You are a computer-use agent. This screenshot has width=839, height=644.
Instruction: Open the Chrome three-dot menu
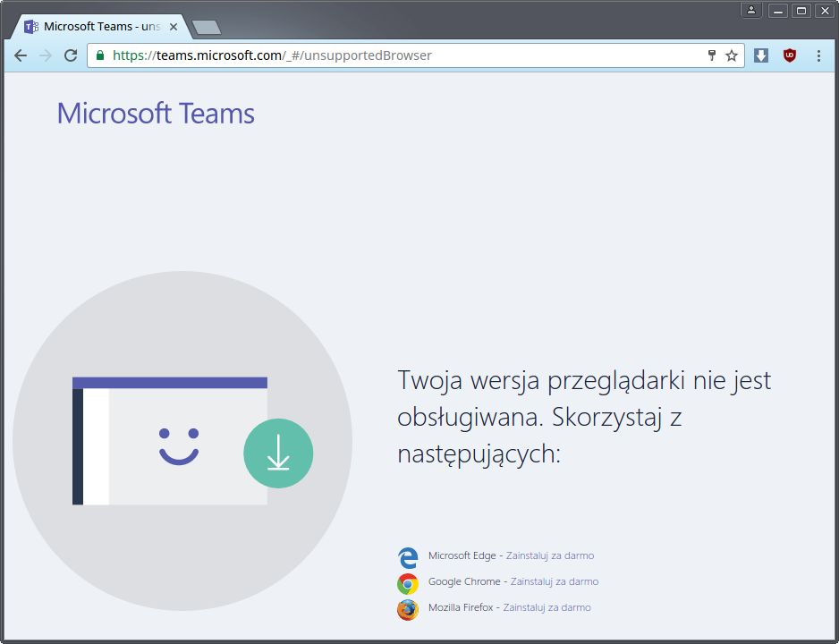pyautogui.click(x=818, y=55)
